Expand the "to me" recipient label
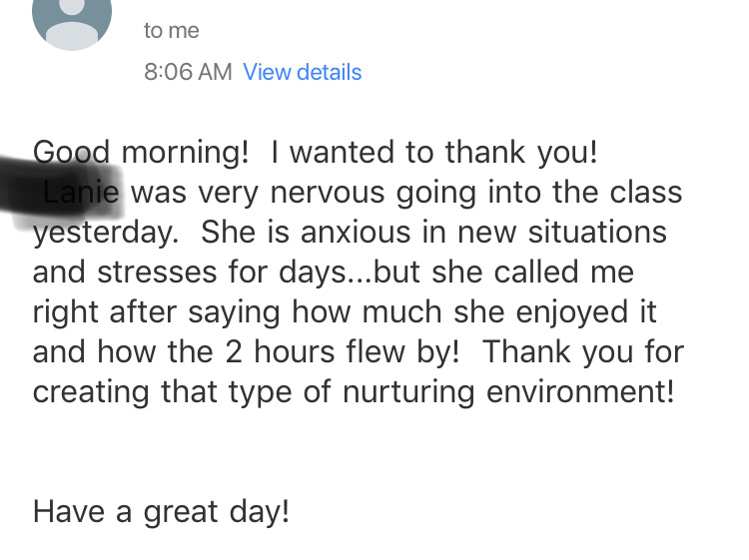The image size is (749, 560). click(172, 31)
